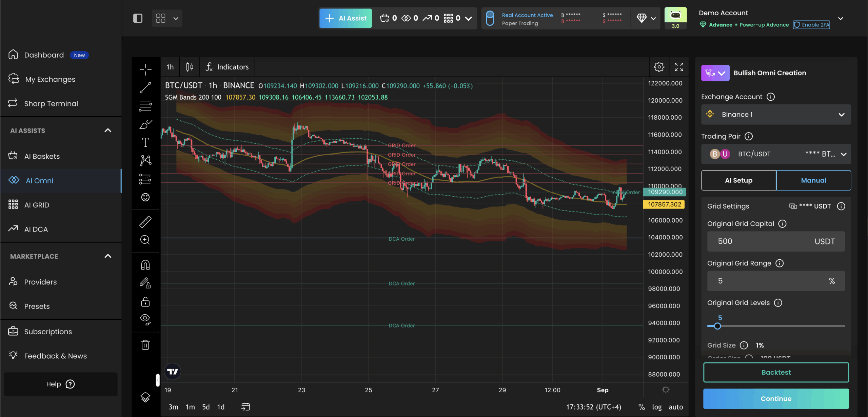The height and width of the screenshot is (417, 868).
Task: Toggle hide all drawings eye icon
Action: [x=145, y=319]
